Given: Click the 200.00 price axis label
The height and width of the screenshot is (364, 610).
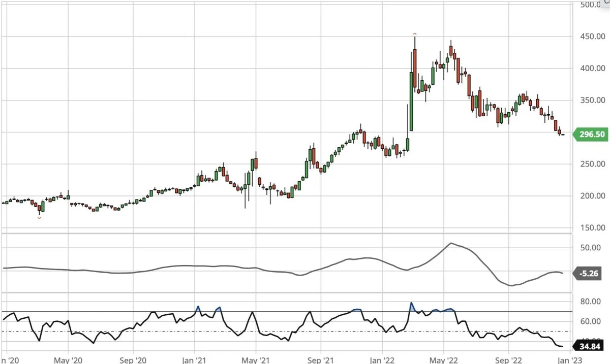Looking at the screenshot, I should [592, 196].
